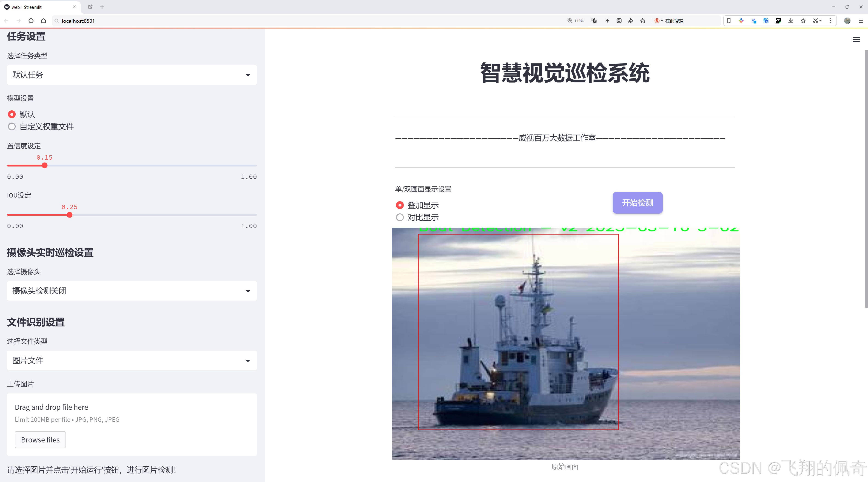Add the page to favorites with star-plus icon
The image size is (868, 482).
tap(643, 21)
